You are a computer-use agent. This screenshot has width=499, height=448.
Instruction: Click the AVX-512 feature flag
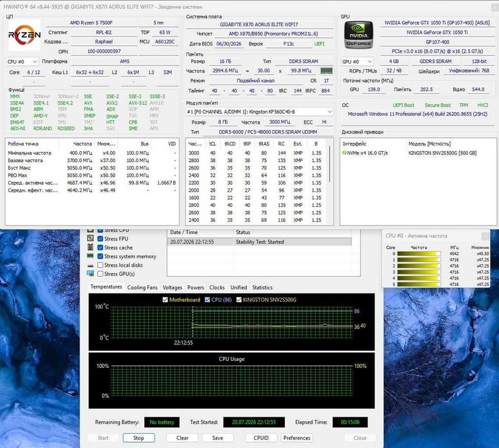click(137, 103)
